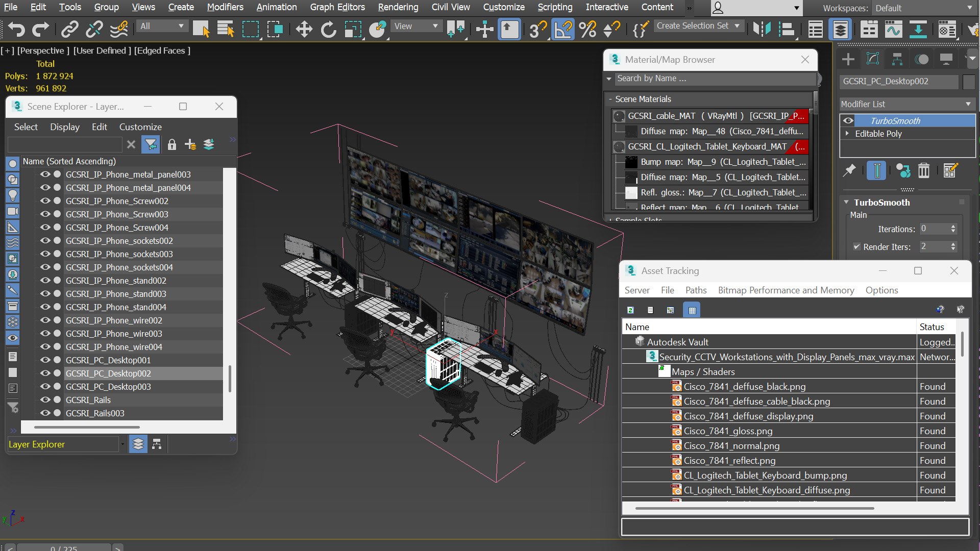
Task: Toggle the 3D Snaps tool
Action: [537, 29]
